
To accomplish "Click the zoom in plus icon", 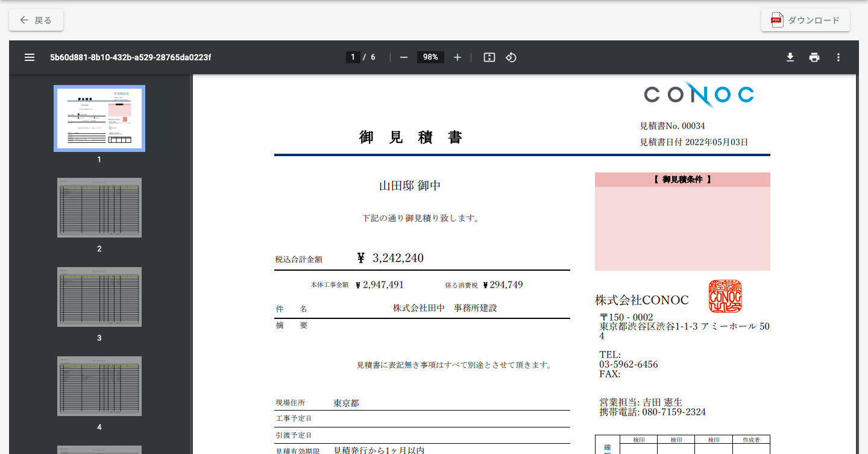I will coord(458,57).
